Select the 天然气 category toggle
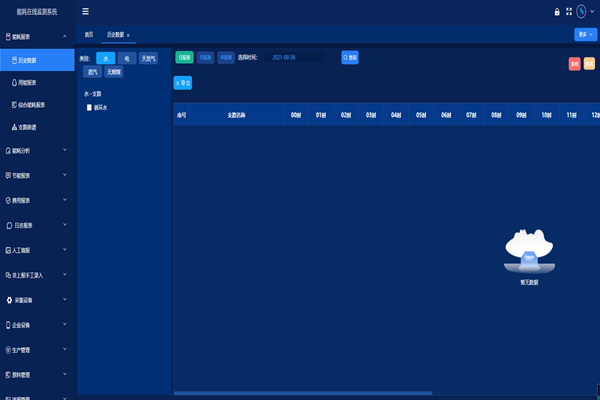Screen dimensions: 600x400 pos(148,58)
